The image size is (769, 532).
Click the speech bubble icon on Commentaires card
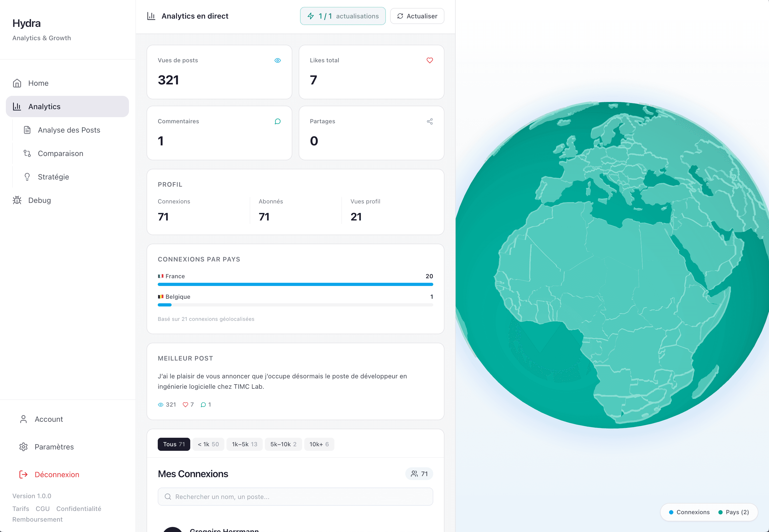tap(277, 121)
